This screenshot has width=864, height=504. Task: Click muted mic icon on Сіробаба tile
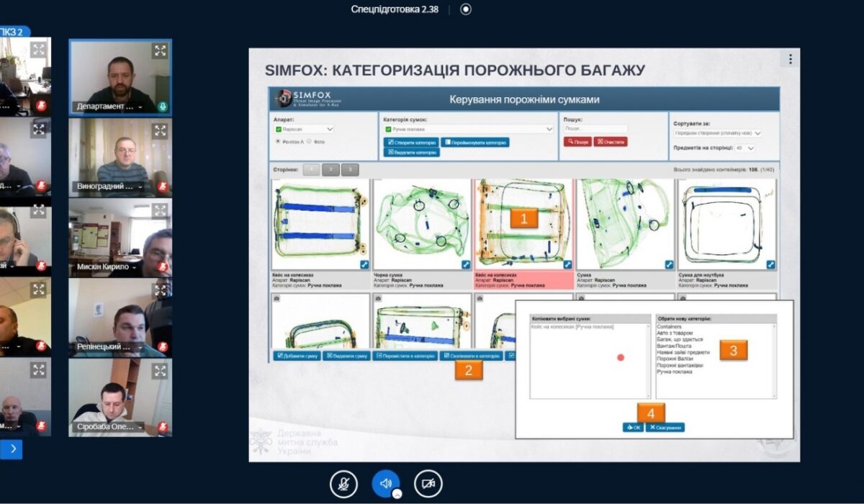point(163,427)
